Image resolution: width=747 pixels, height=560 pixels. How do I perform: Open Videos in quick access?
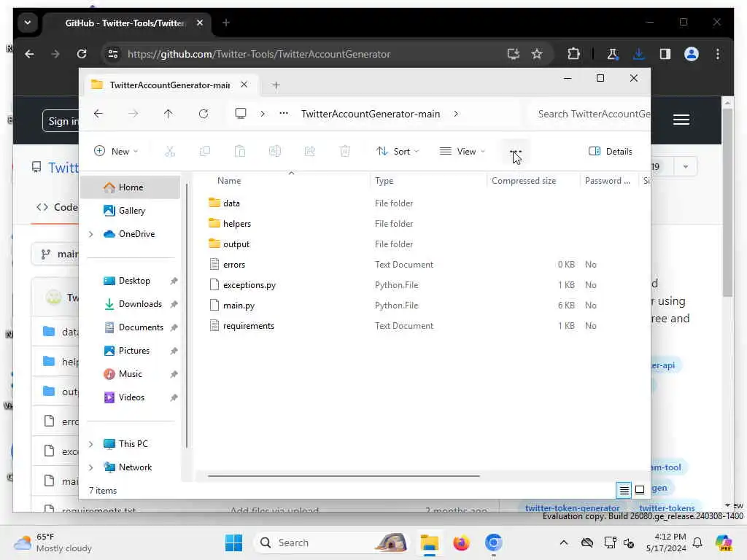click(130, 397)
